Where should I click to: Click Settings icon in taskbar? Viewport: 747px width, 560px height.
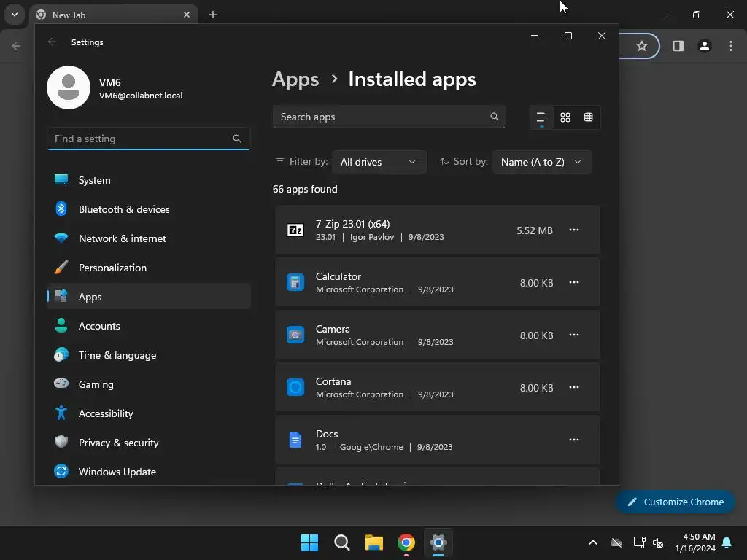coord(438,542)
